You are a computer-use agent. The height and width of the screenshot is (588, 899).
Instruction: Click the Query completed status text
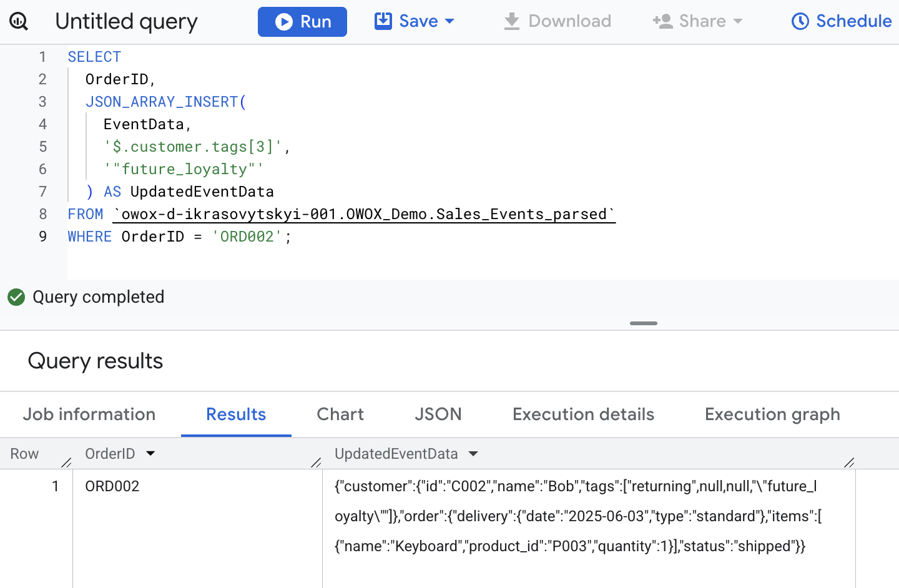pyautogui.click(x=99, y=297)
